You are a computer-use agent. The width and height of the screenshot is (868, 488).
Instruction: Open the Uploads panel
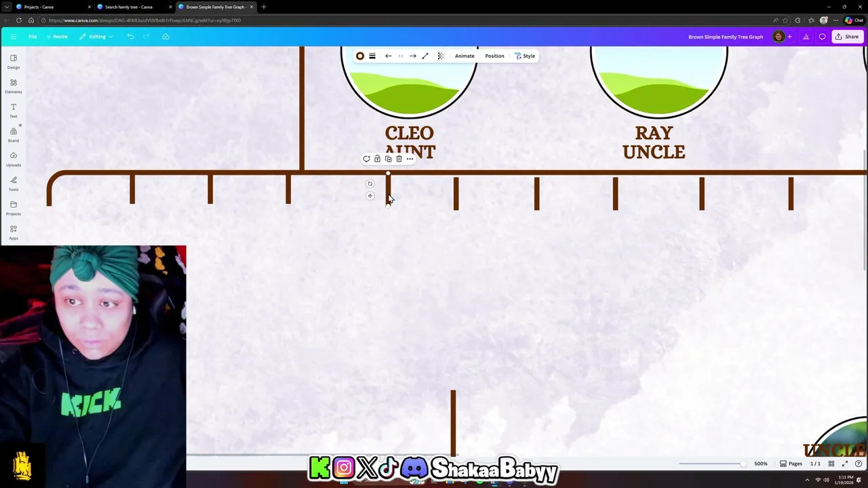[x=14, y=159]
